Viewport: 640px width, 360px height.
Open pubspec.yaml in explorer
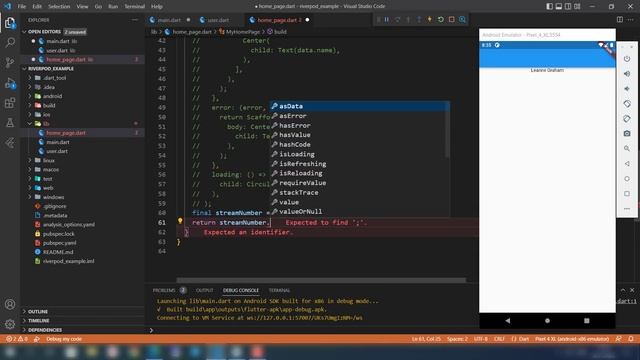(60, 243)
